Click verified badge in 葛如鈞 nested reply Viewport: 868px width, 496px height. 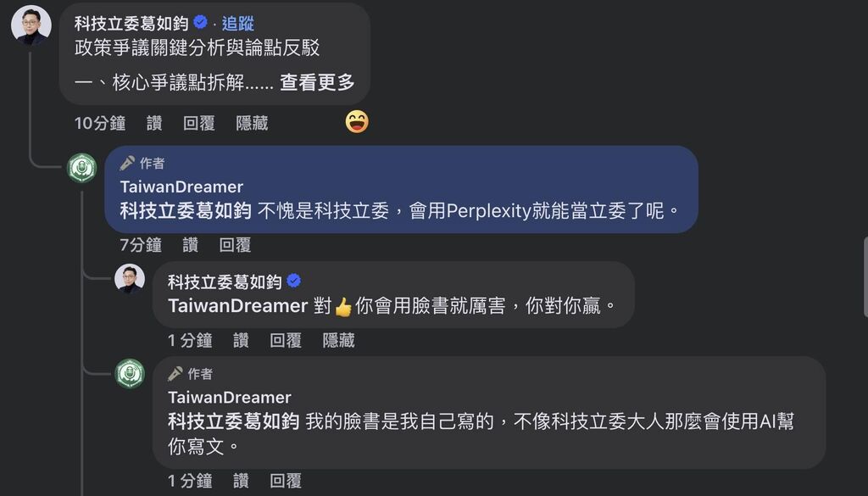[x=294, y=281]
